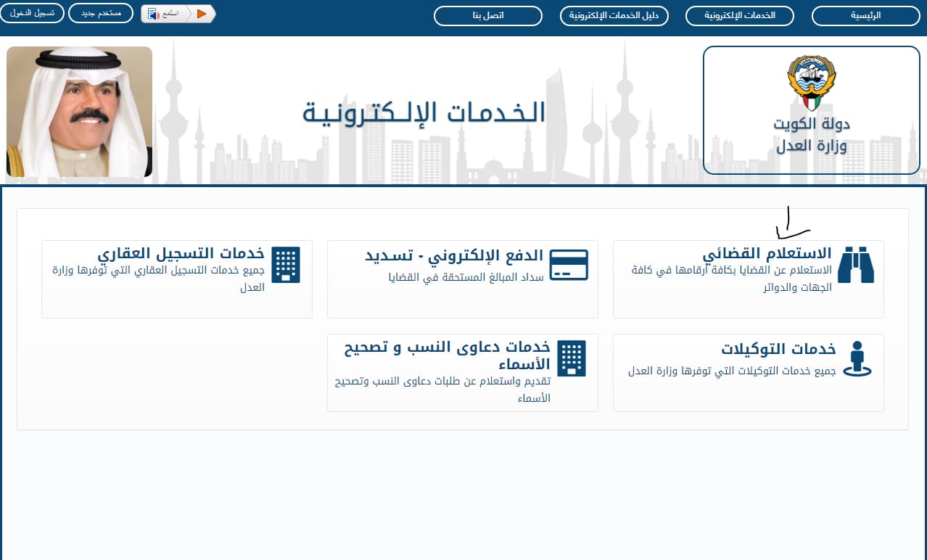Open the خدمات التوكيلات heading
This screenshot has height=560, width=927.
click(778, 349)
